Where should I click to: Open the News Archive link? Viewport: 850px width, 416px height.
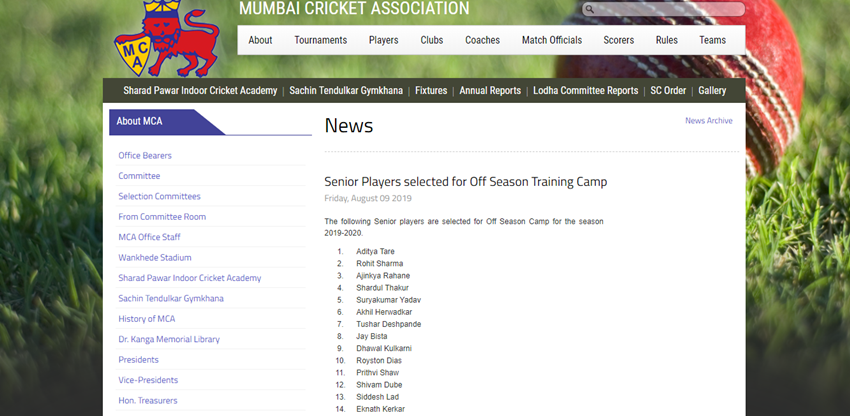(x=708, y=121)
